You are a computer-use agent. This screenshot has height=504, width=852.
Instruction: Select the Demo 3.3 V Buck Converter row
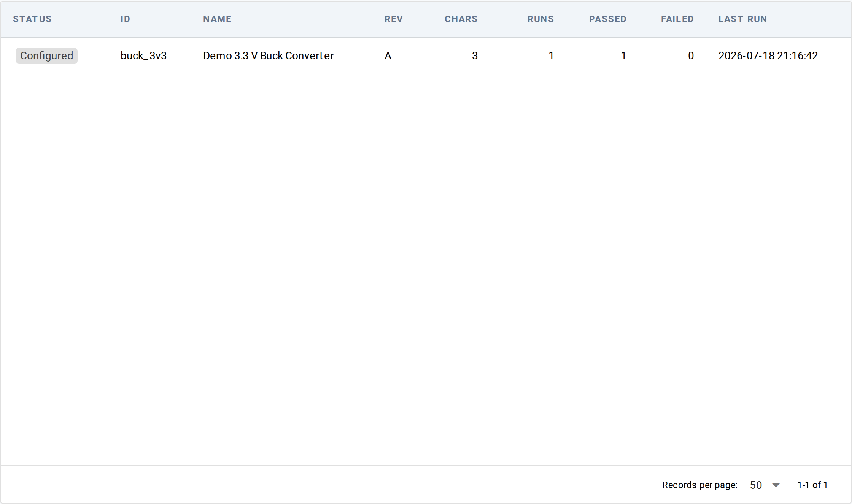(426, 56)
